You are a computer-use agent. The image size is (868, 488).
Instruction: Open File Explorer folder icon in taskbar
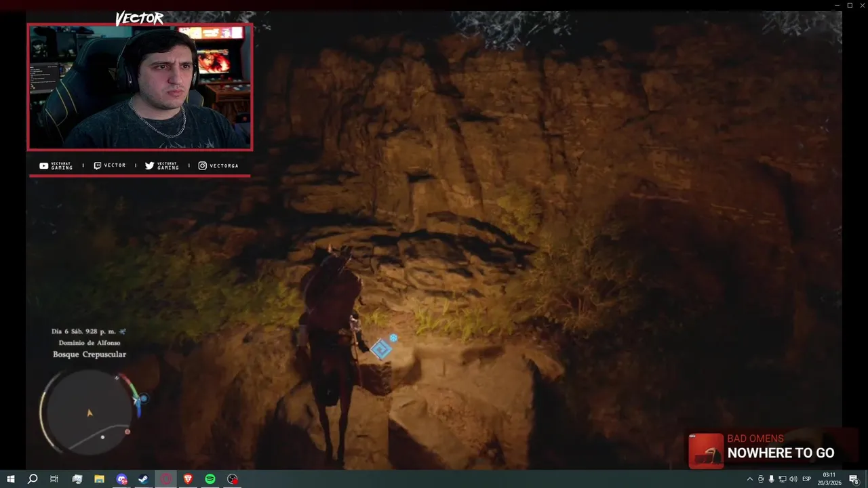99,479
